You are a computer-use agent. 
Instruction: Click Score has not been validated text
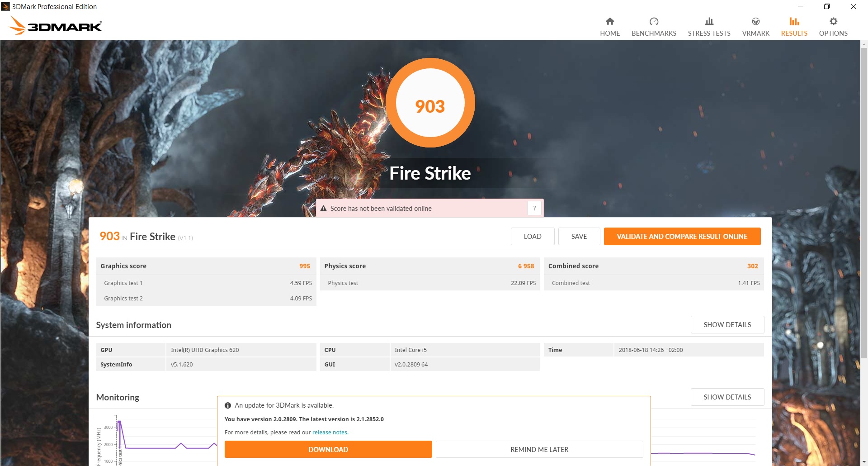[381, 209]
